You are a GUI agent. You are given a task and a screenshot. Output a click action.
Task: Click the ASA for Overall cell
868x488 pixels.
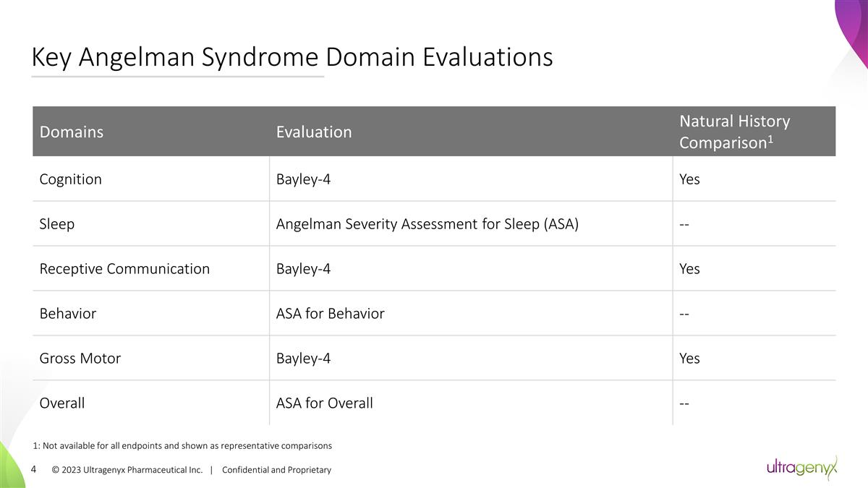(x=324, y=403)
